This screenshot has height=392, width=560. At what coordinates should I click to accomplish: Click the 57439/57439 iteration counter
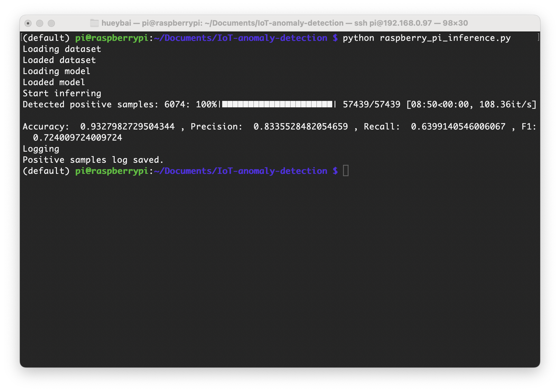tap(371, 104)
